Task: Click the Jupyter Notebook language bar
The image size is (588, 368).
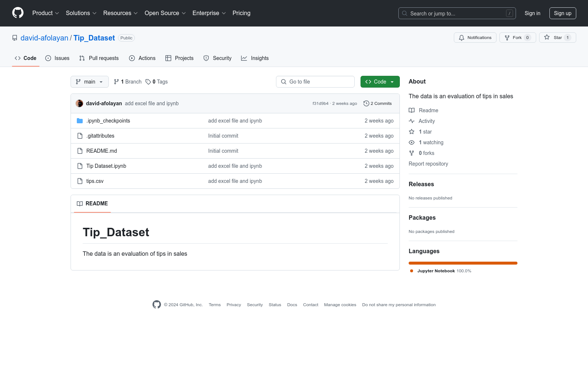Action: coord(463,263)
